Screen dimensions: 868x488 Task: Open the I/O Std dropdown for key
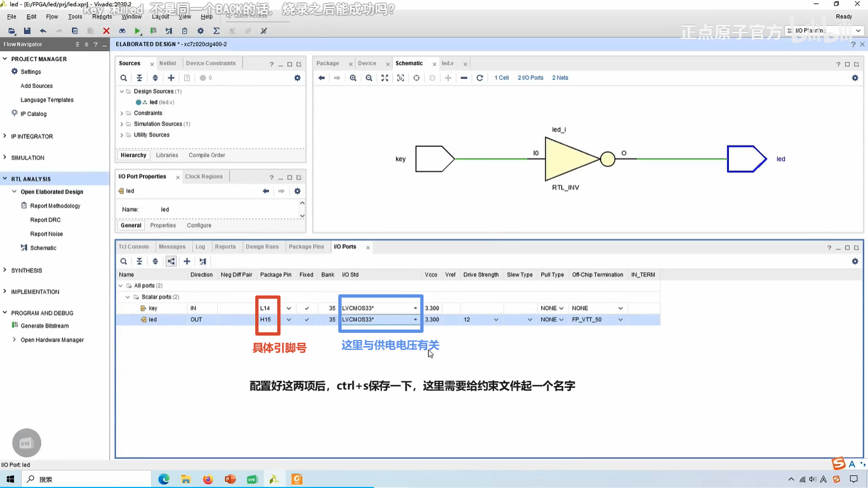pos(415,308)
